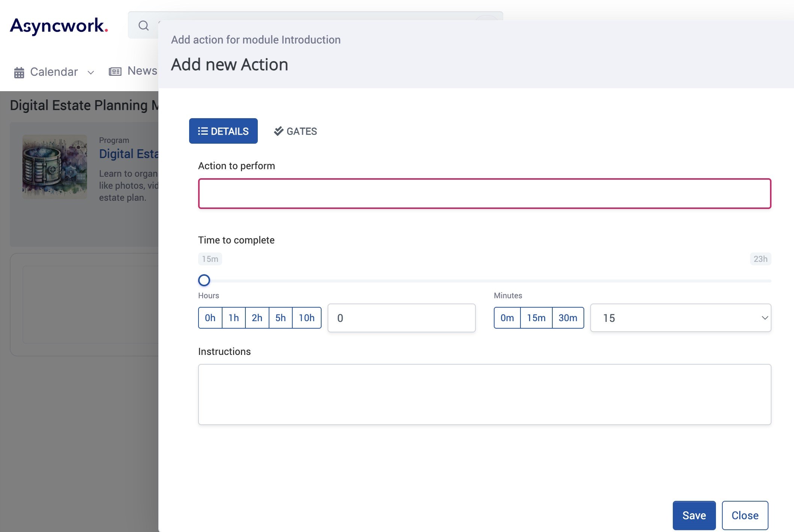Open the Calendar menu item
Image resolution: width=794 pixels, height=532 pixels.
[54, 72]
